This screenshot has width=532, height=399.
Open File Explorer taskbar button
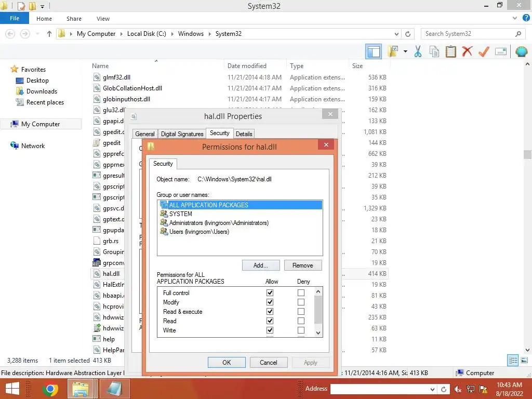click(x=81, y=389)
